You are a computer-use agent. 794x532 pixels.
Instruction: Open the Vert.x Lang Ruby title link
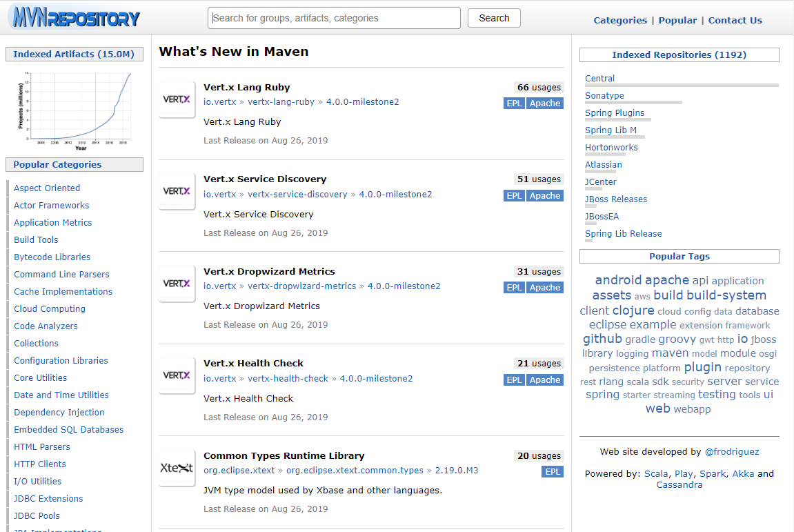pos(246,87)
